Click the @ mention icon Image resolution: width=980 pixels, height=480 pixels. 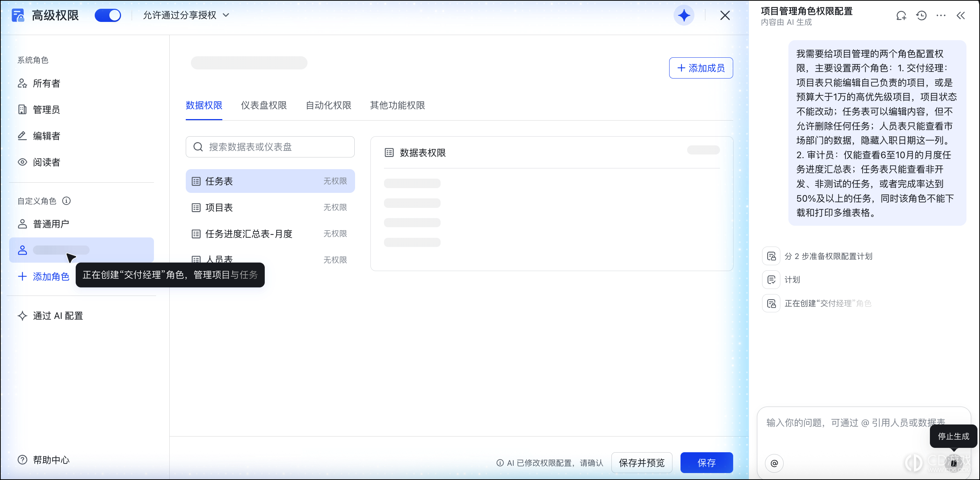coord(774,463)
